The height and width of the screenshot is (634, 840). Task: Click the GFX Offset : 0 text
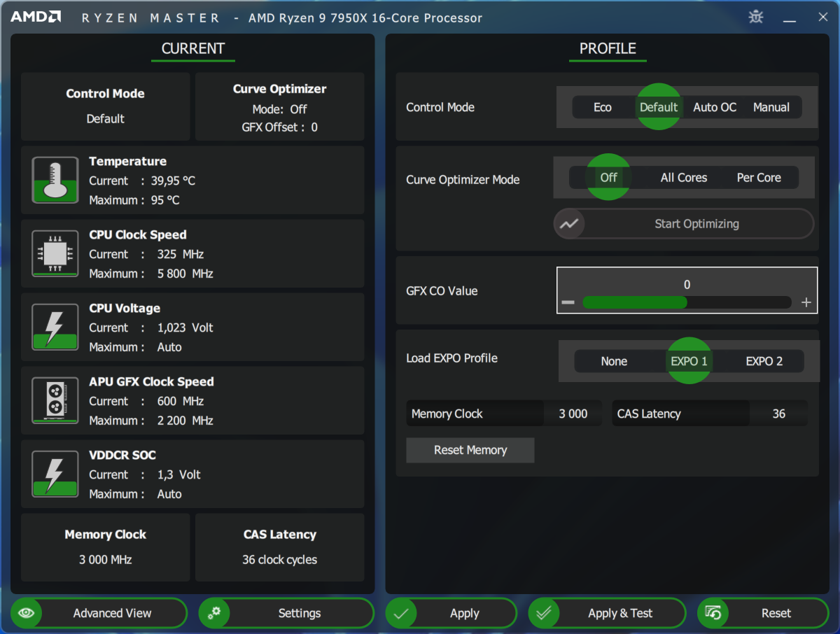280,127
